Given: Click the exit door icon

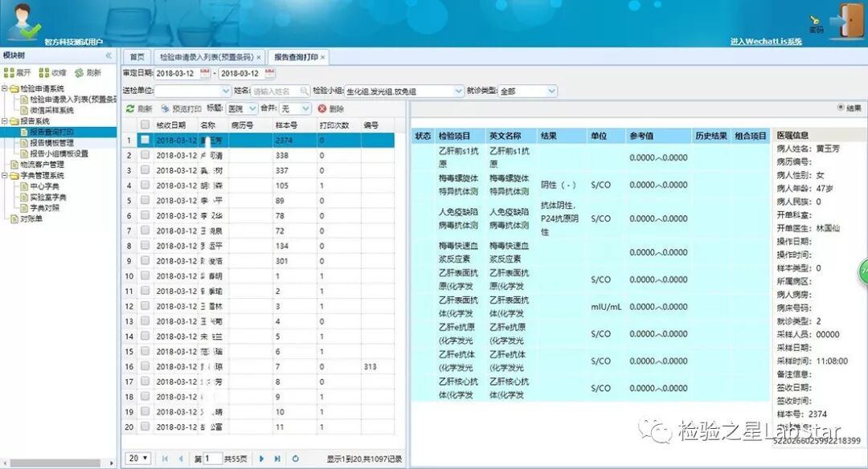Looking at the screenshot, I should 847,21.
